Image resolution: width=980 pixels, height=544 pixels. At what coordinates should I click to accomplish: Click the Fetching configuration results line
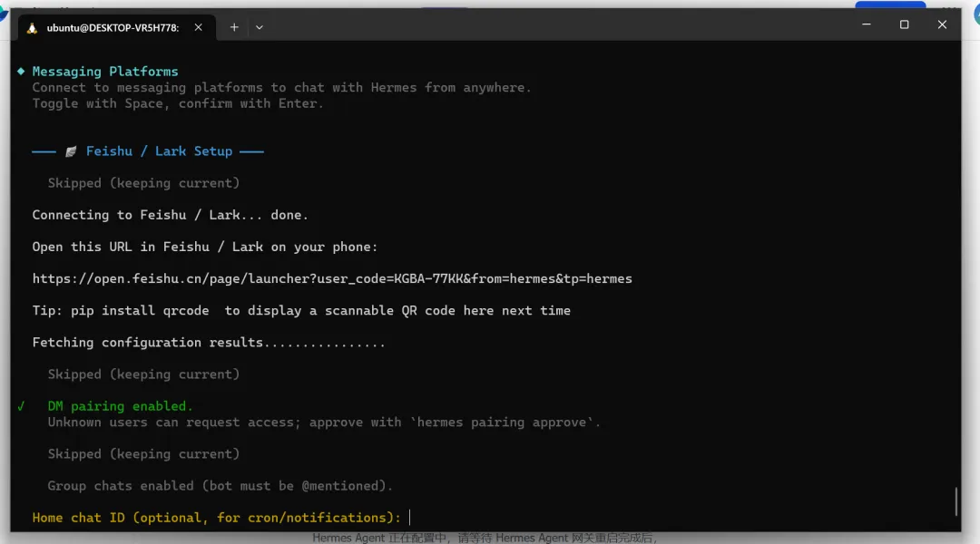pyautogui.click(x=209, y=342)
